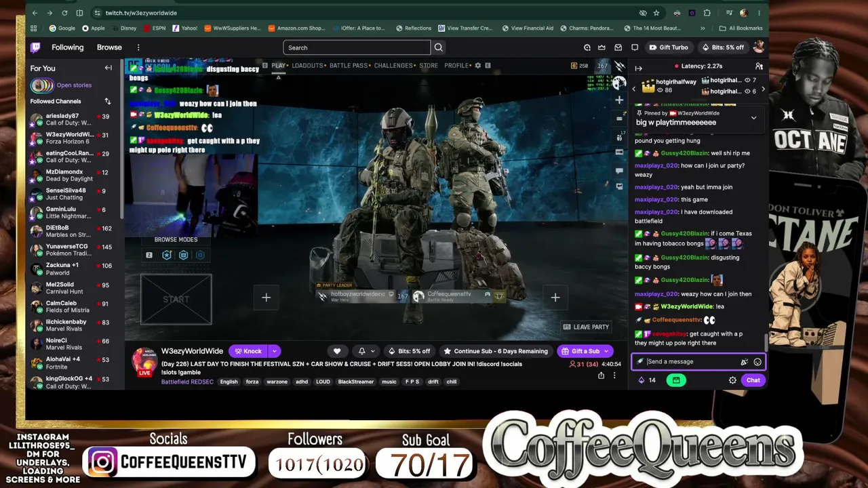Viewport: 868px width, 488px height.
Task: Open stream more options vertical dots
Action: click(x=614, y=375)
